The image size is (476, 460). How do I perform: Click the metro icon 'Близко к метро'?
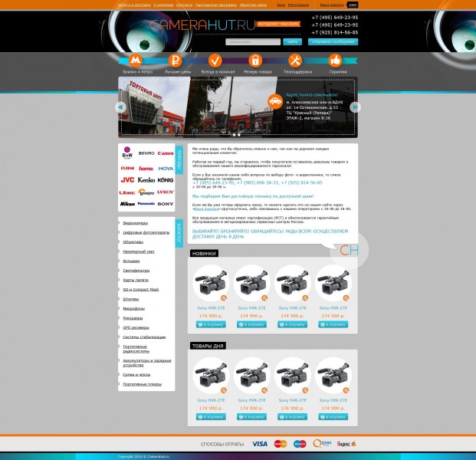(x=136, y=61)
